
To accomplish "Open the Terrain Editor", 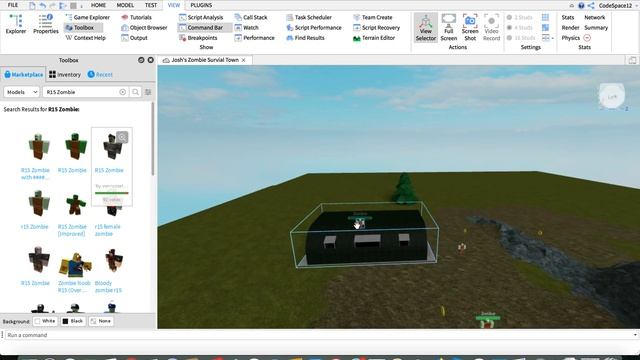I will click(x=374, y=38).
